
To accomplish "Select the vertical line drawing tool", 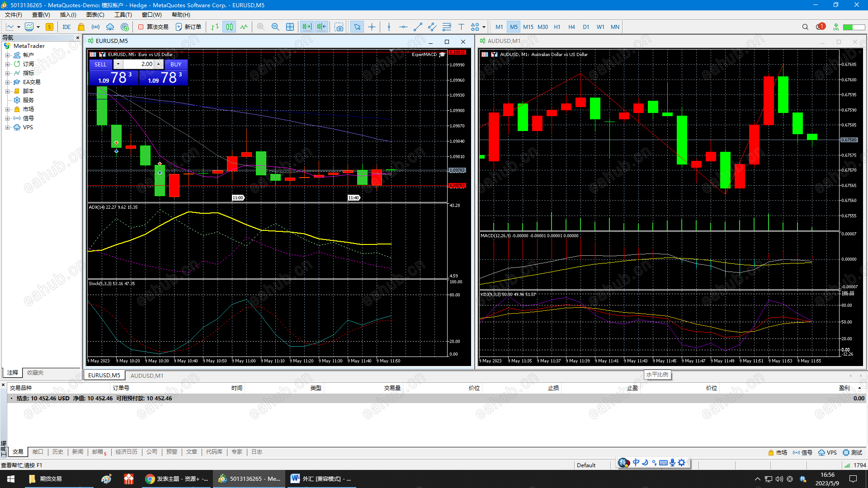I will (x=389, y=27).
